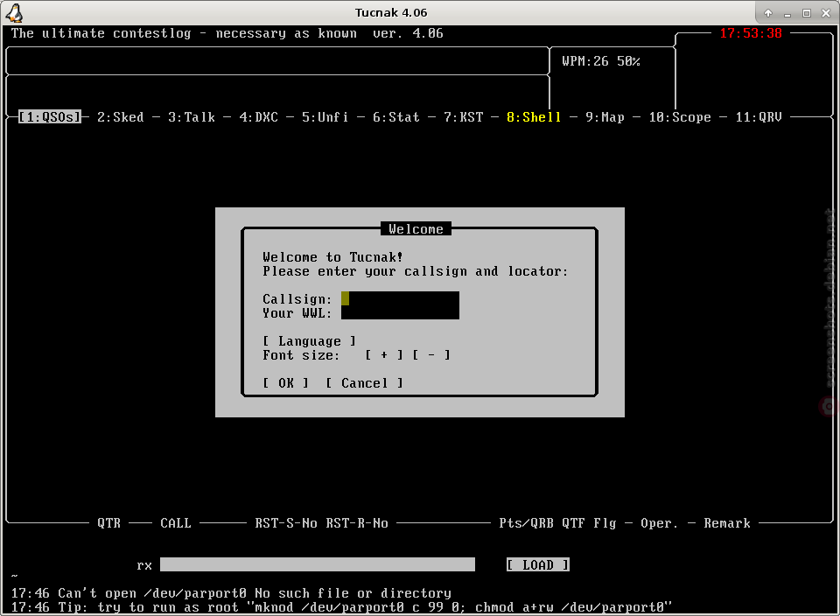Click the LOAD button
Viewport: 840px width, 616px height.
pyautogui.click(x=538, y=564)
